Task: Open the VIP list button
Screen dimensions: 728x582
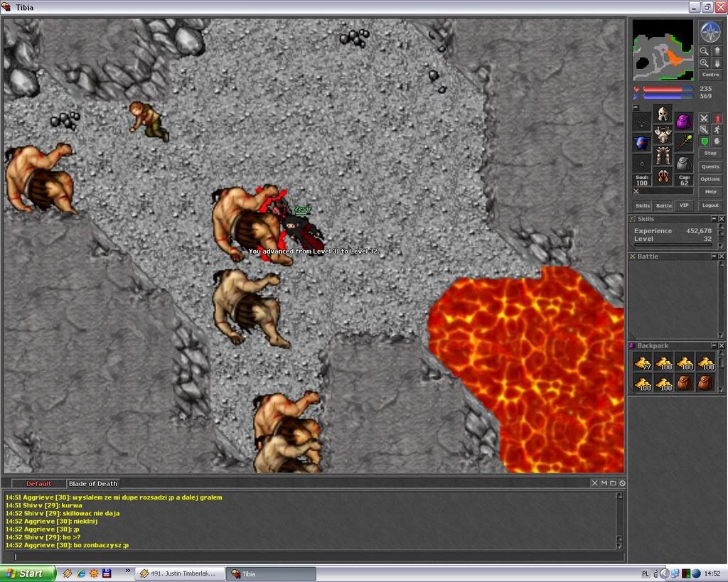Action: [684, 205]
